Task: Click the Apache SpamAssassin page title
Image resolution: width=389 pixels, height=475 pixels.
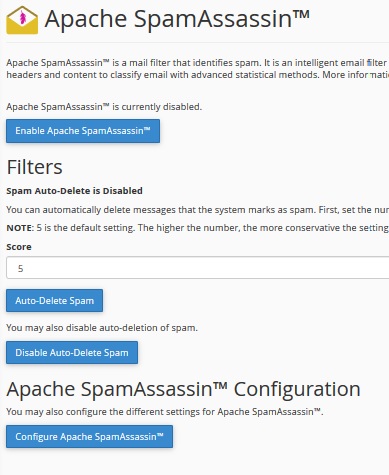Action: click(x=177, y=19)
